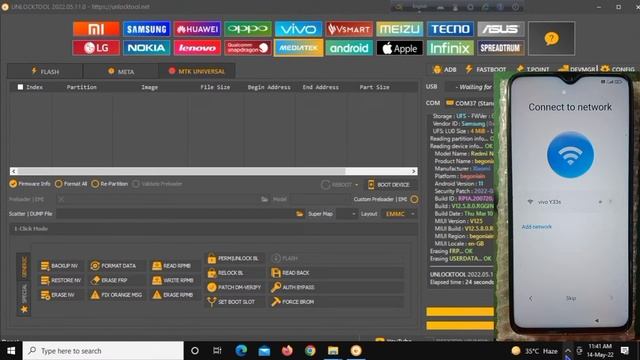Click the FIX ORANGE MSG button
The image size is (640, 360).
[x=116, y=295]
